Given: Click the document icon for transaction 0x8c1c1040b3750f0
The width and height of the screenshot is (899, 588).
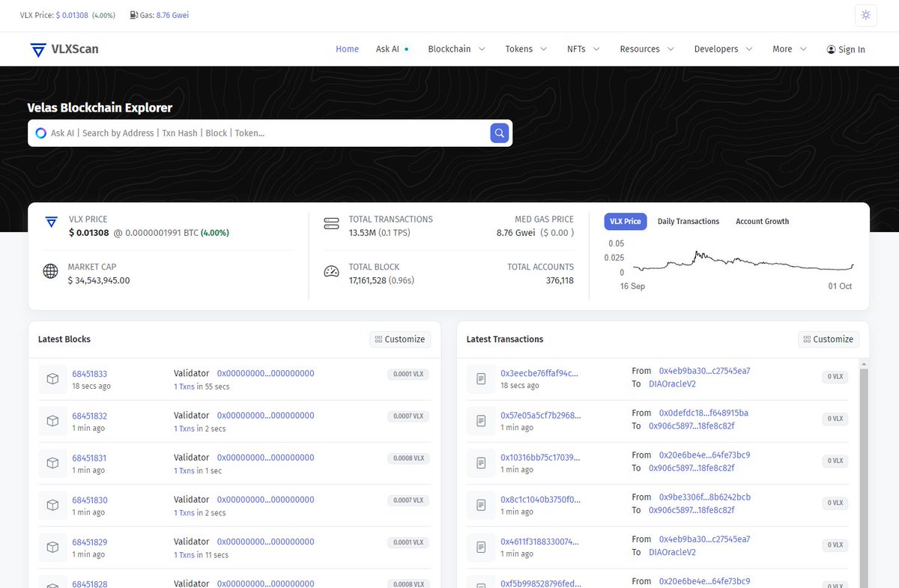Looking at the screenshot, I should pyautogui.click(x=481, y=506).
